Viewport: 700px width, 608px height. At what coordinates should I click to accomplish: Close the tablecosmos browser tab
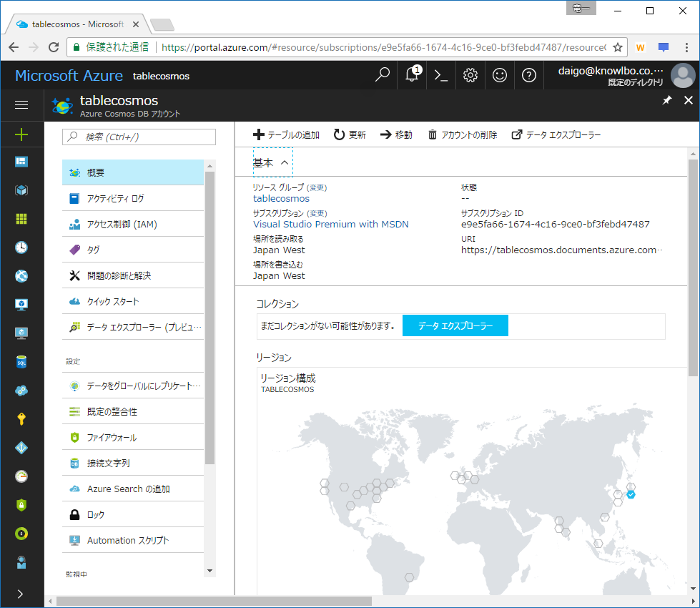[x=136, y=24]
